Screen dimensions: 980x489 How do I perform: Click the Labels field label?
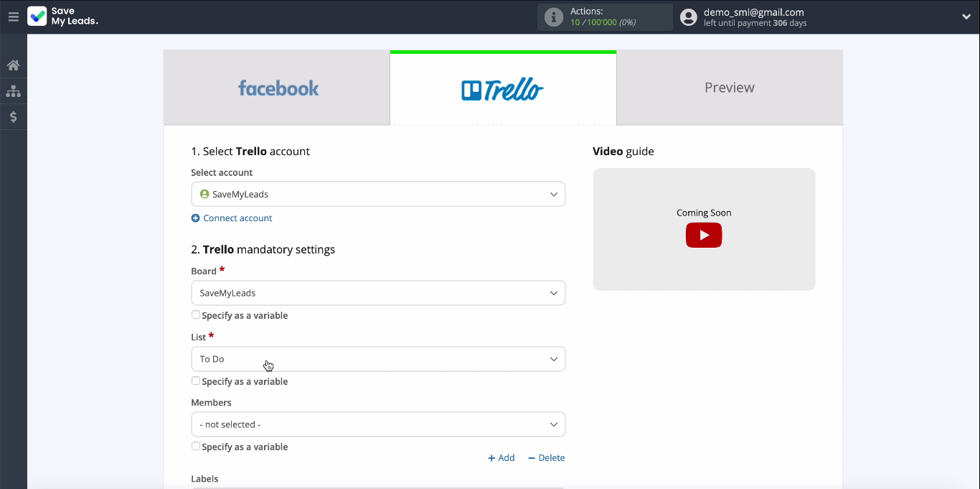click(x=204, y=479)
